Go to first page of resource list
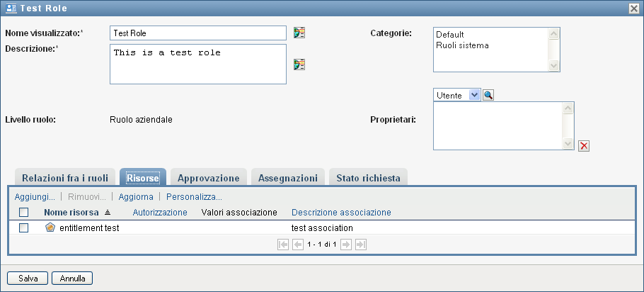Image resolution: width=644 pixels, height=292 pixels. pos(283,244)
